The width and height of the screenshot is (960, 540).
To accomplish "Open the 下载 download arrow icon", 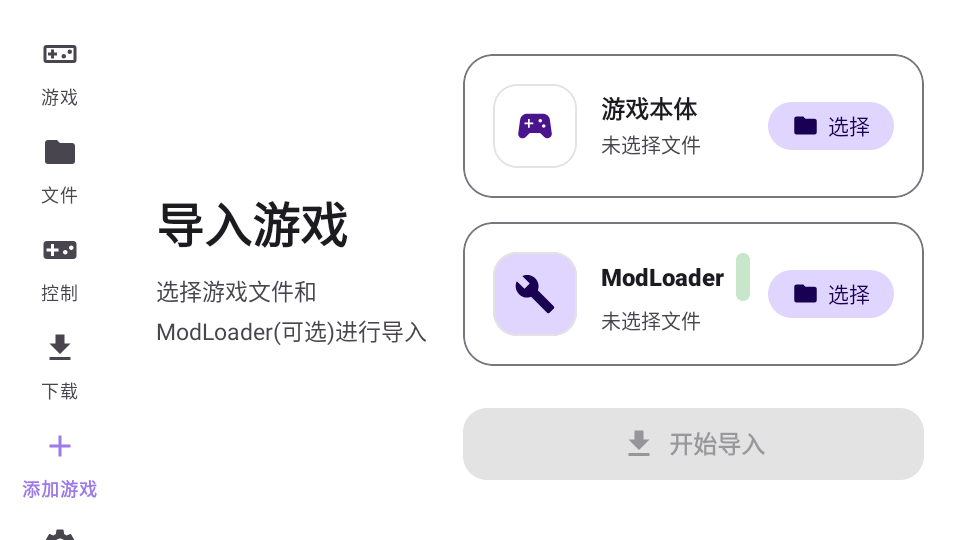I will pos(59,347).
